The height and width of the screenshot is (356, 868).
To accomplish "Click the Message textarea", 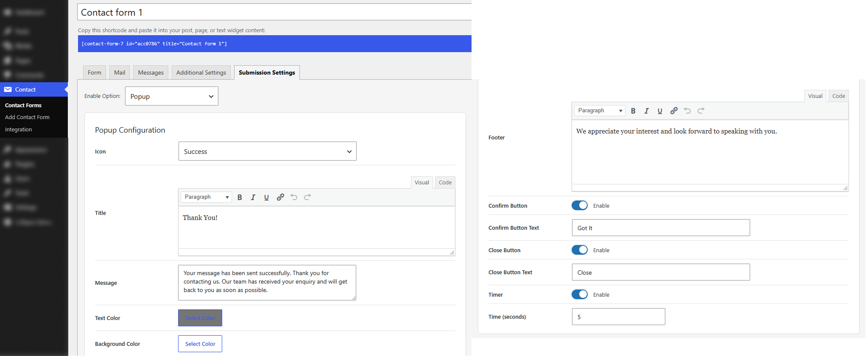I will pyautogui.click(x=267, y=283).
